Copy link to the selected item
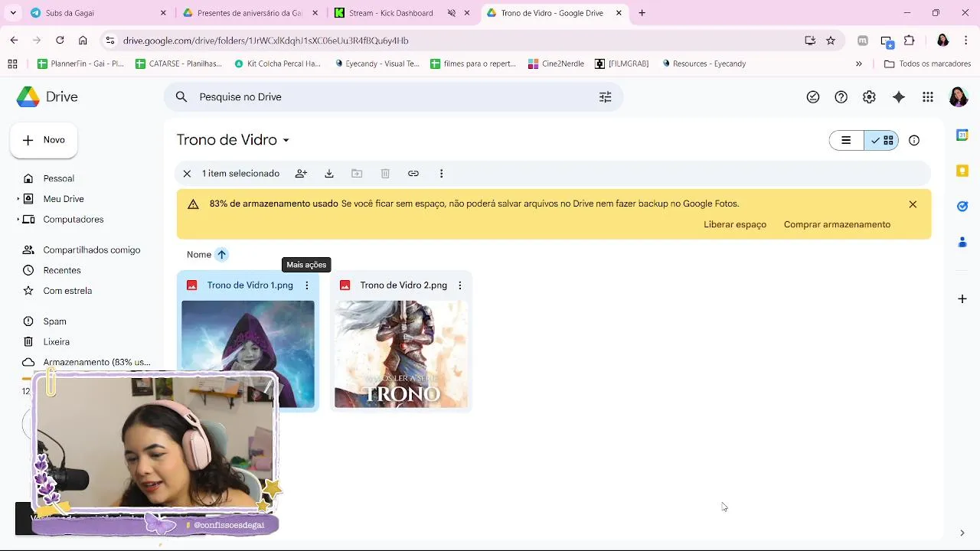 point(413,174)
